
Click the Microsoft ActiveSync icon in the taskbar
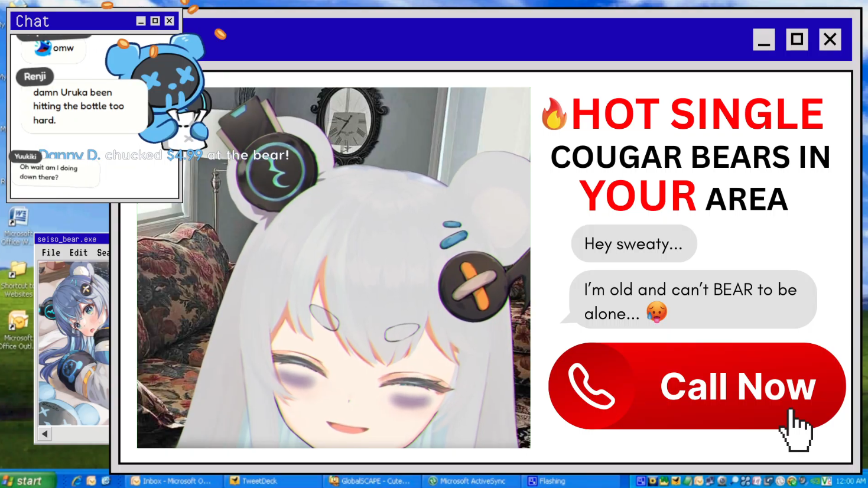click(433, 481)
